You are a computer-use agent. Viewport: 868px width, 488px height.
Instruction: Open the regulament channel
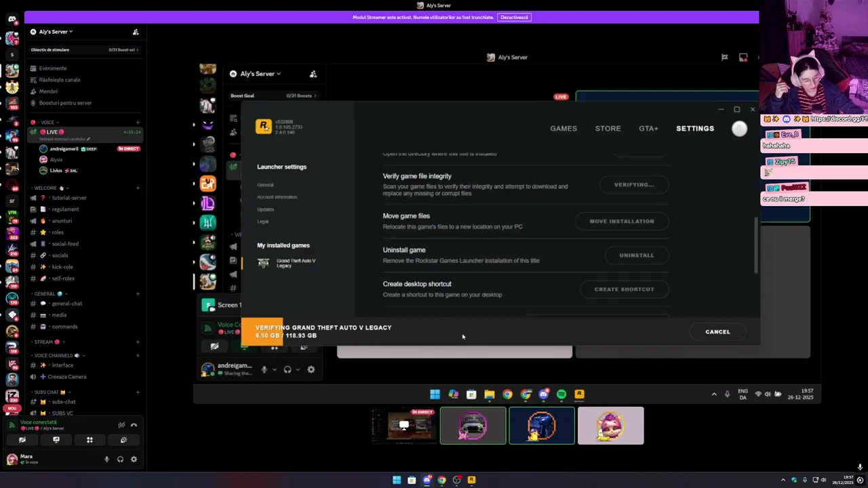pyautogui.click(x=84, y=209)
